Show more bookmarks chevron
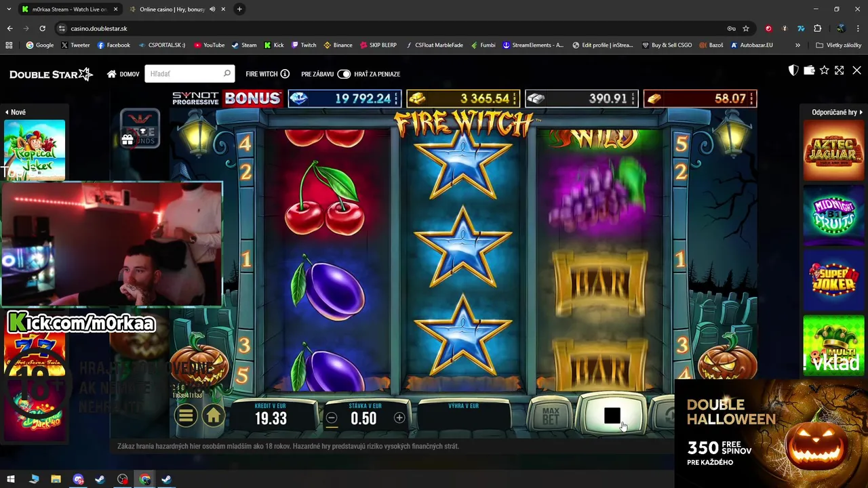 pyautogui.click(x=797, y=45)
